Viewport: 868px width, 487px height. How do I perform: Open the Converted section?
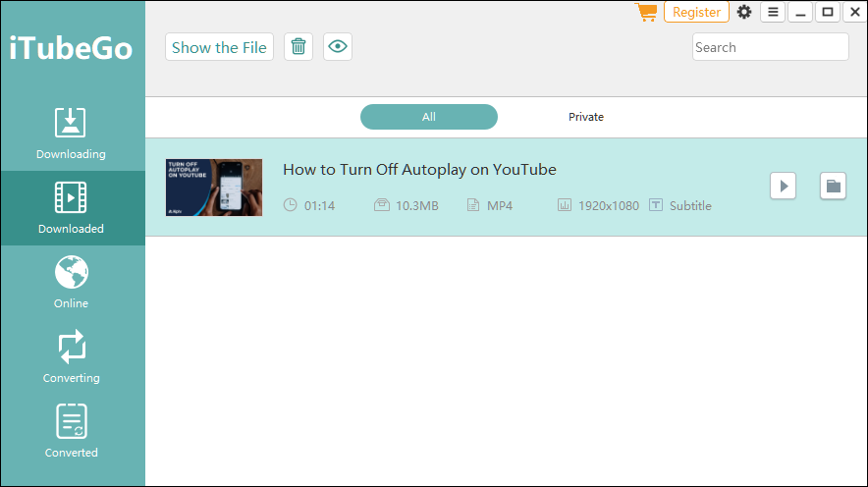[71, 431]
